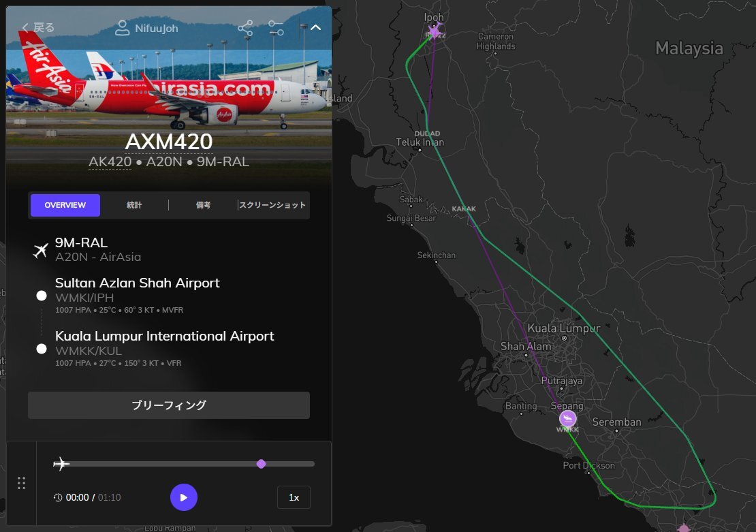Viewport: 756px width, 532px height.
Task: Start replay with the play button
Action: pyautogui.click(x=184, y=497)
